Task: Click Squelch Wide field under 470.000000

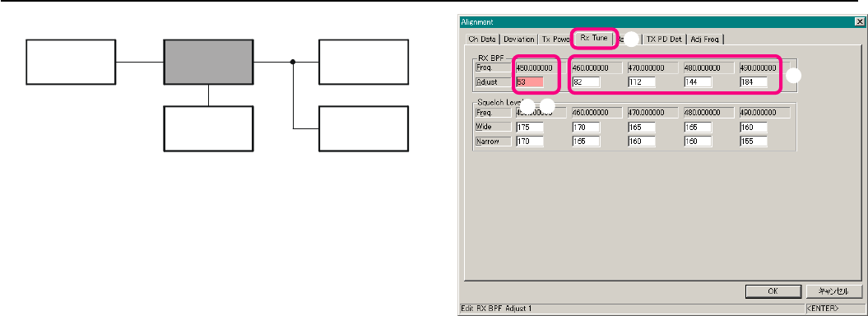Action: tap(641, 127)
